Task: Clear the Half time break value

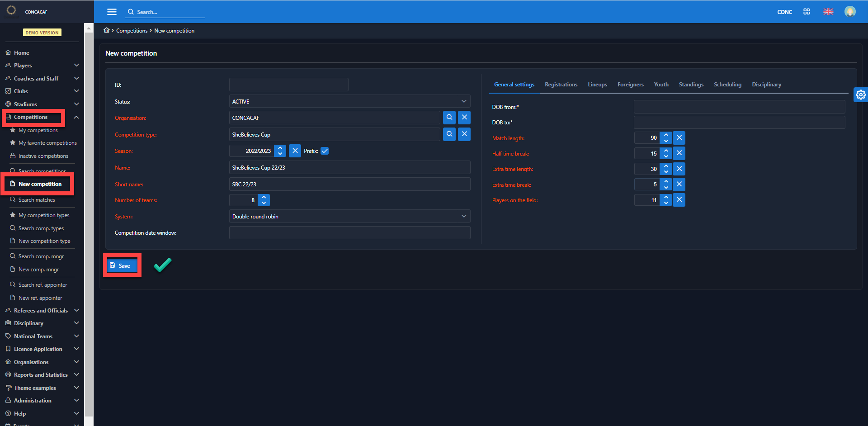Action: coord(679,153)
